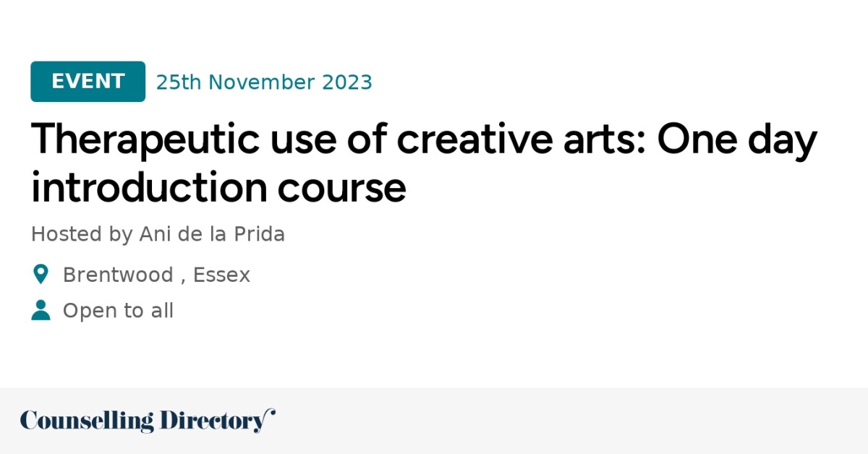Click the word Directory in the logo
Screen dimensions: 868x454
click(211, 421)
